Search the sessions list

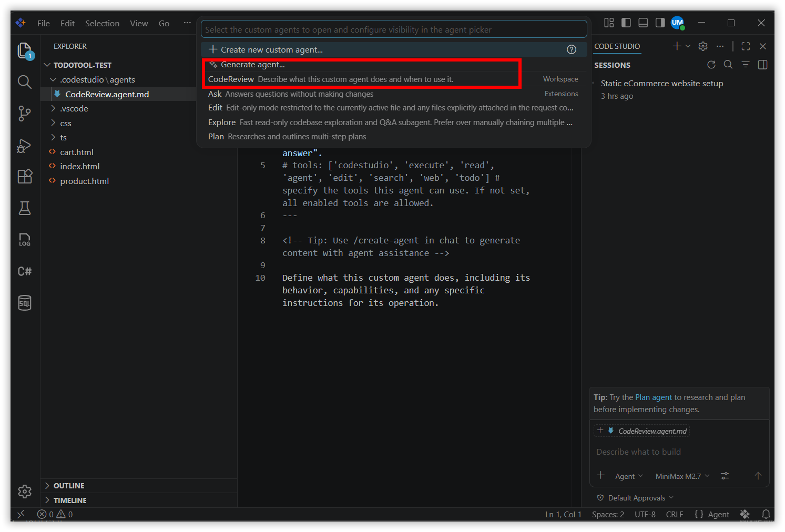pyautogui.click(x=728, y=65)
